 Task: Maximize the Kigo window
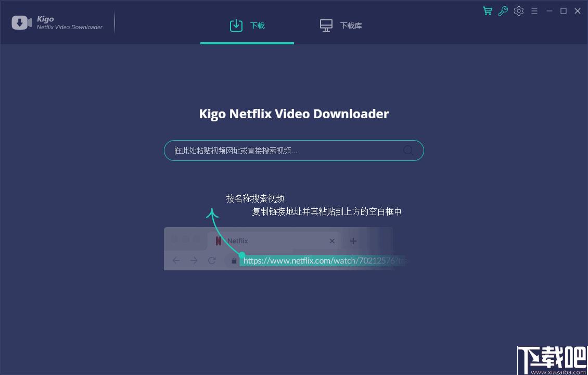[x=563, y=11]
